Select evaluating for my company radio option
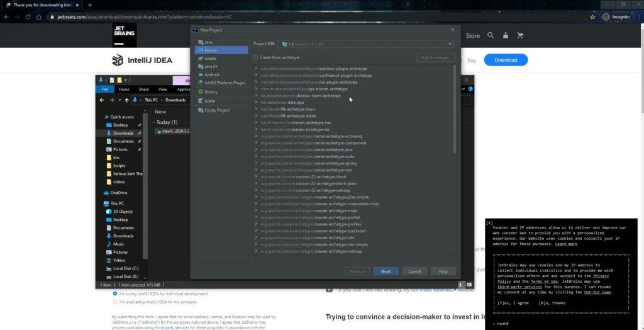 point(115,302)
